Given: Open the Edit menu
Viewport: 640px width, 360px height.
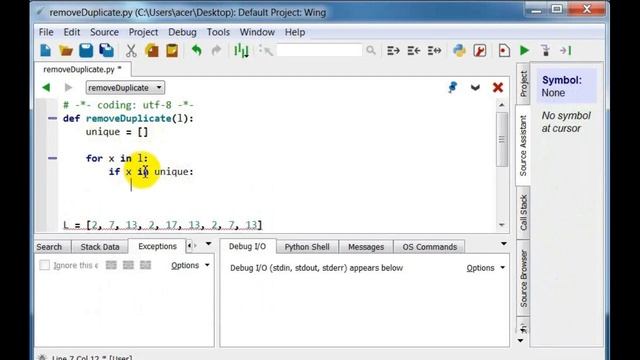Looking at the screenshot, I should 71,32.
